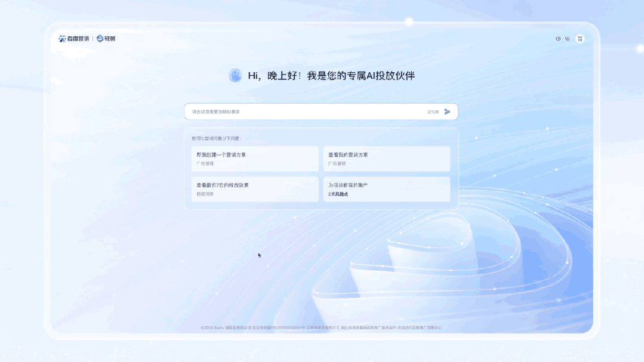Image resolution: width=644 pixels, height=362 pixels.
Task: Select the 帮我创建一个营销方案 suggestion card
Action: coord(255,158)
